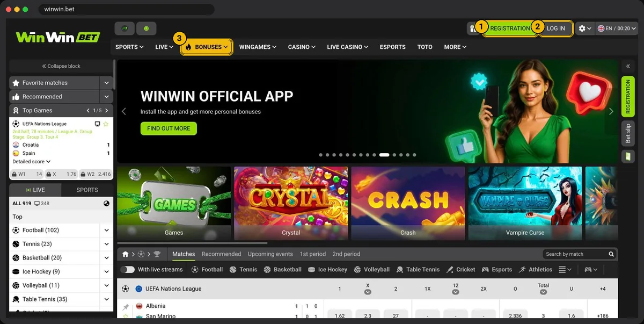644x324 pixels.
Task: Open the Crystal game card
Action: [x=291, y=203]
